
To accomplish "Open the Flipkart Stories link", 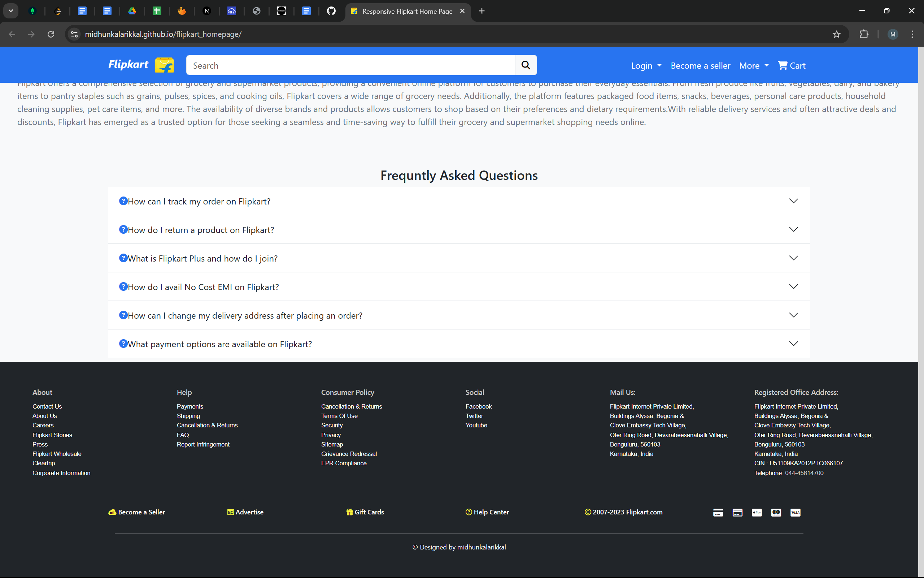I will [52, 435].
